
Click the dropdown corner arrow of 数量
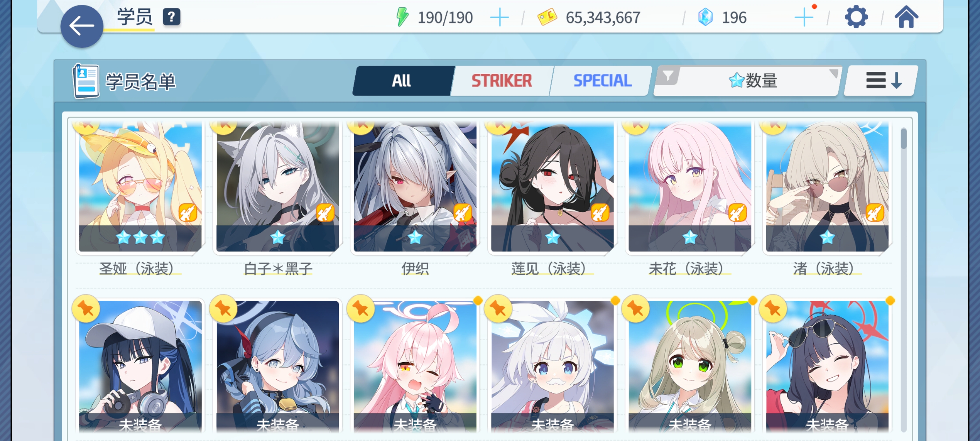click(833, 73)
